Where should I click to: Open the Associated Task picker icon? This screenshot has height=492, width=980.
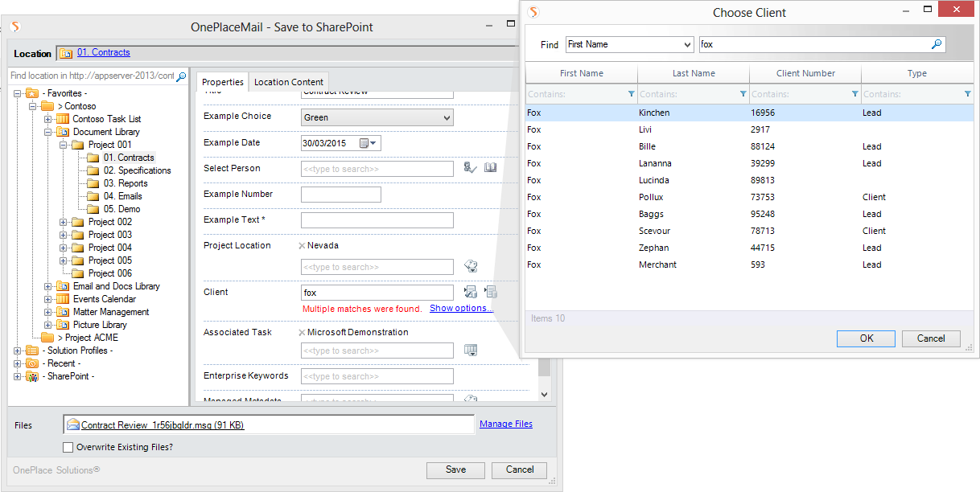(471, 350)
